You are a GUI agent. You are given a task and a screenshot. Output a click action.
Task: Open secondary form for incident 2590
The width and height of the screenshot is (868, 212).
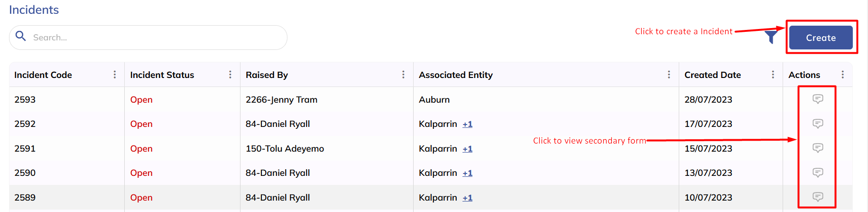(x=818, y=173)
